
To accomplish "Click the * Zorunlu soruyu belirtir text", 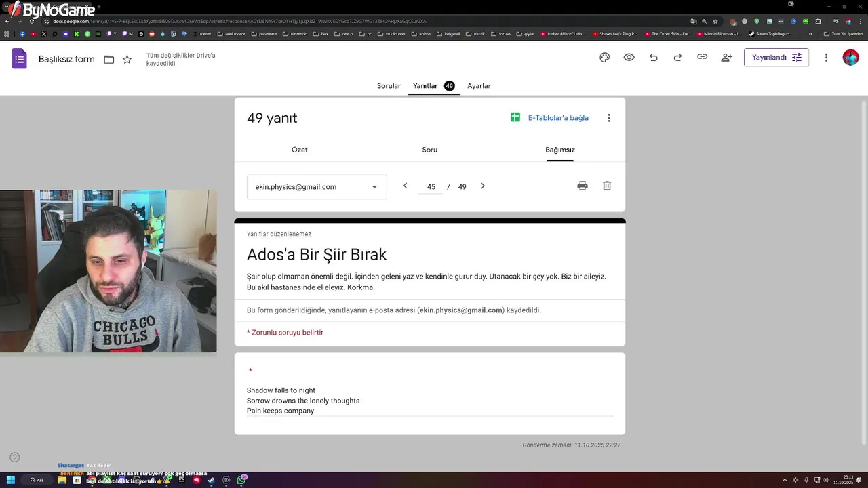I will click(x=285, y=333).
